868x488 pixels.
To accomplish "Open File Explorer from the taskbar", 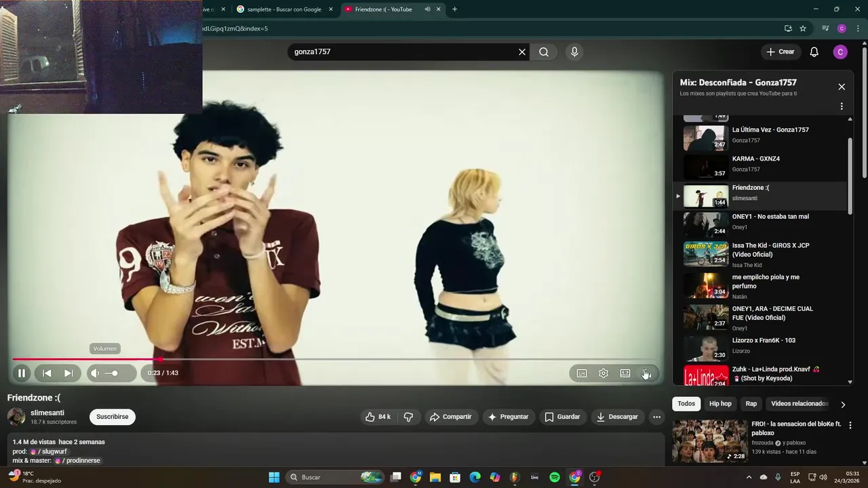I will pyautogui.click(x=435, y=477).
